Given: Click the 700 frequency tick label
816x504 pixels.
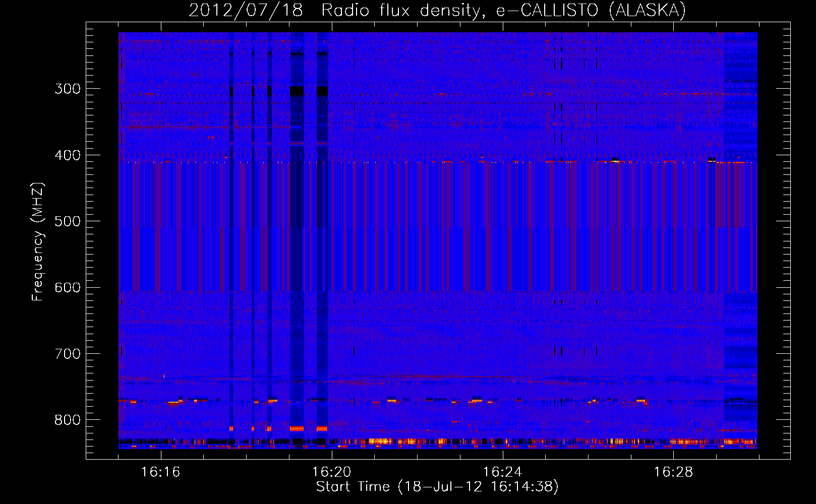Looking at the screenshot, I should pyautogui.click(x=68, y=354).
